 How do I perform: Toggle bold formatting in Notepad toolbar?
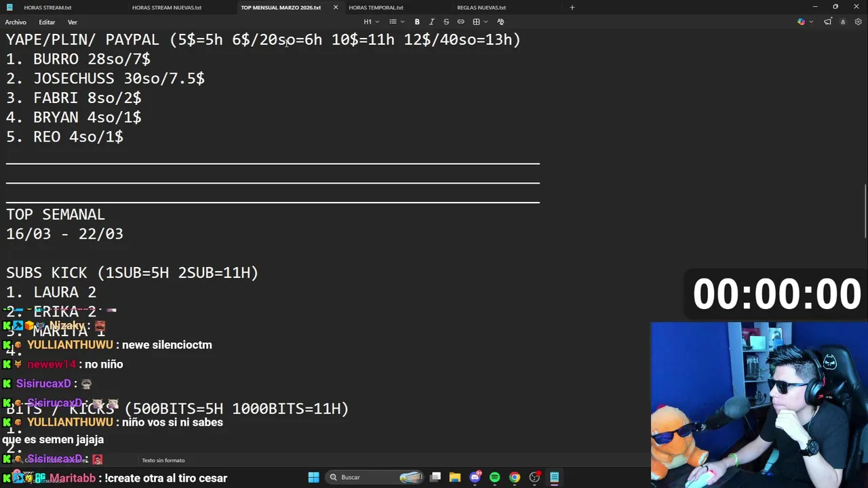tap(417, 22)
